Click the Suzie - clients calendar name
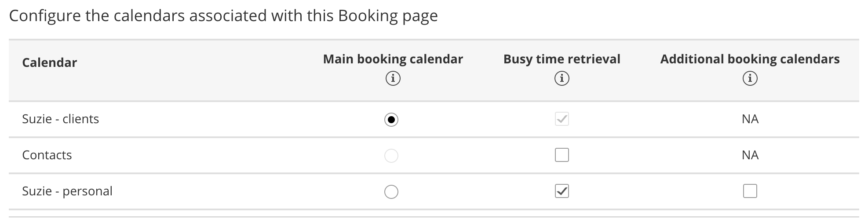 click(x=60, y=119)
